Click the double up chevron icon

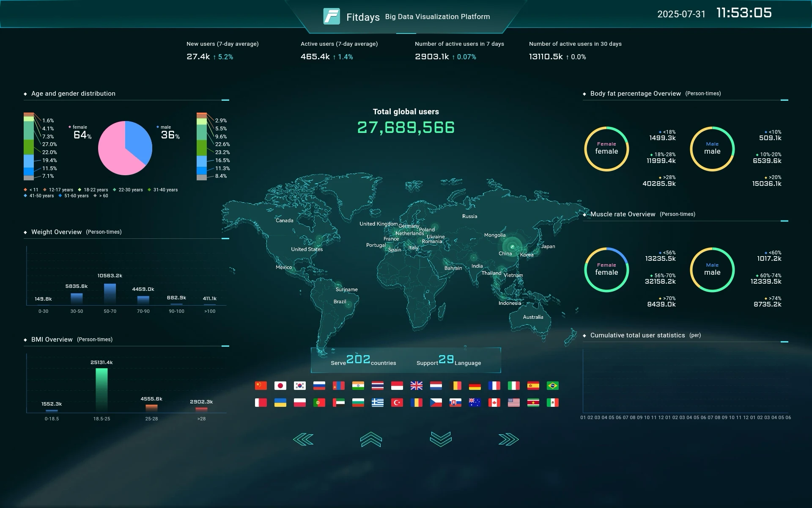tap(371, 440)
